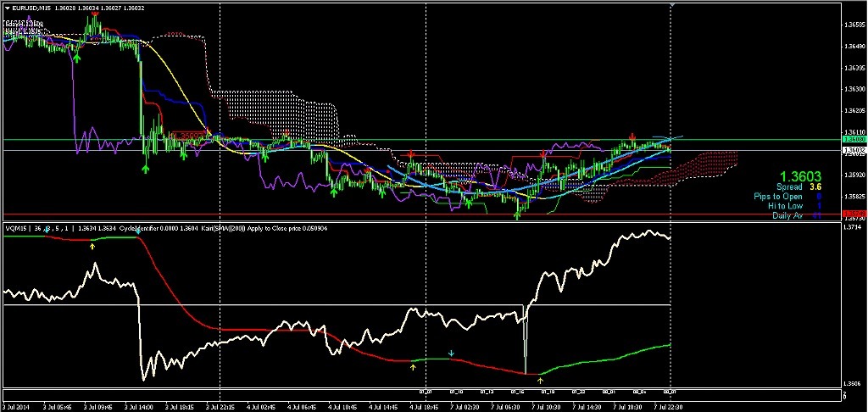868x412 pixels.
Task: Click red sell arrow above highest peak
Action: (94, 14)
